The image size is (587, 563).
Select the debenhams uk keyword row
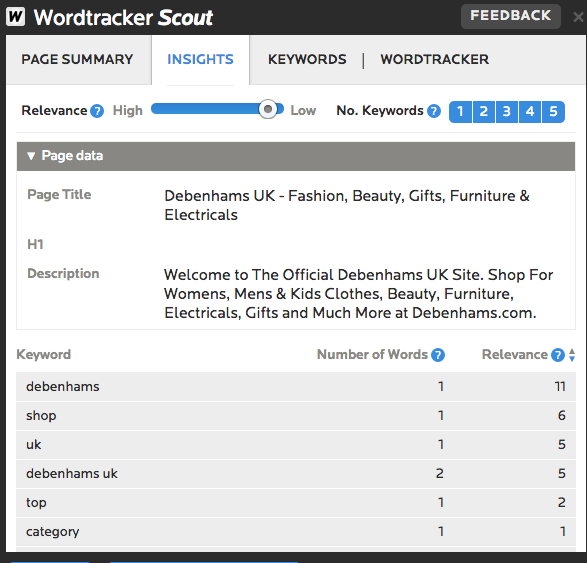(296, 474)
